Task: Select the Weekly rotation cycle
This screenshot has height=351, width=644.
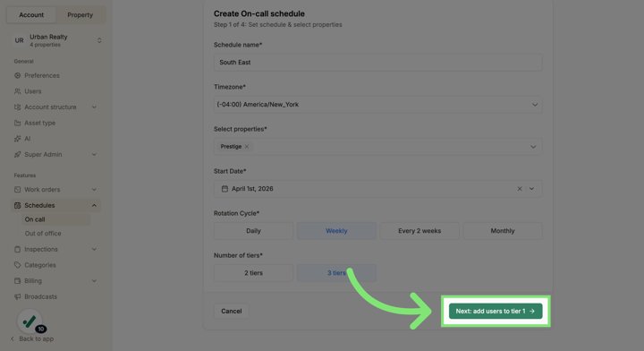Action: click(336, 231)
